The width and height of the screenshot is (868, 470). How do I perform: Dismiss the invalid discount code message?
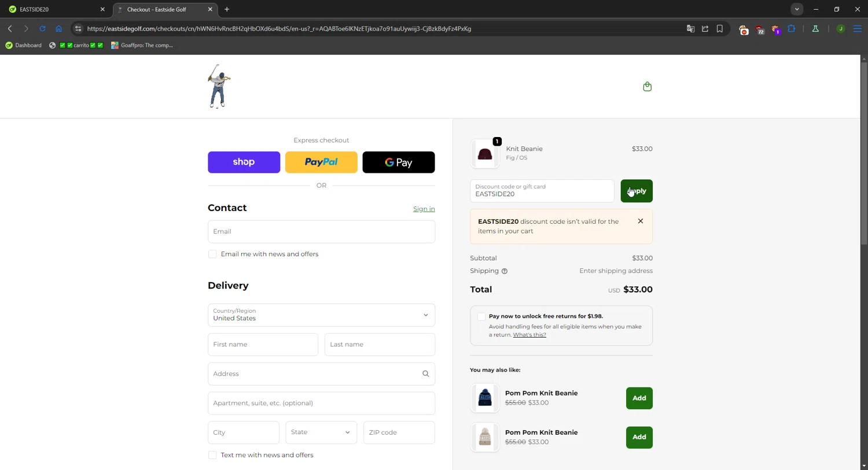[641, 221]
